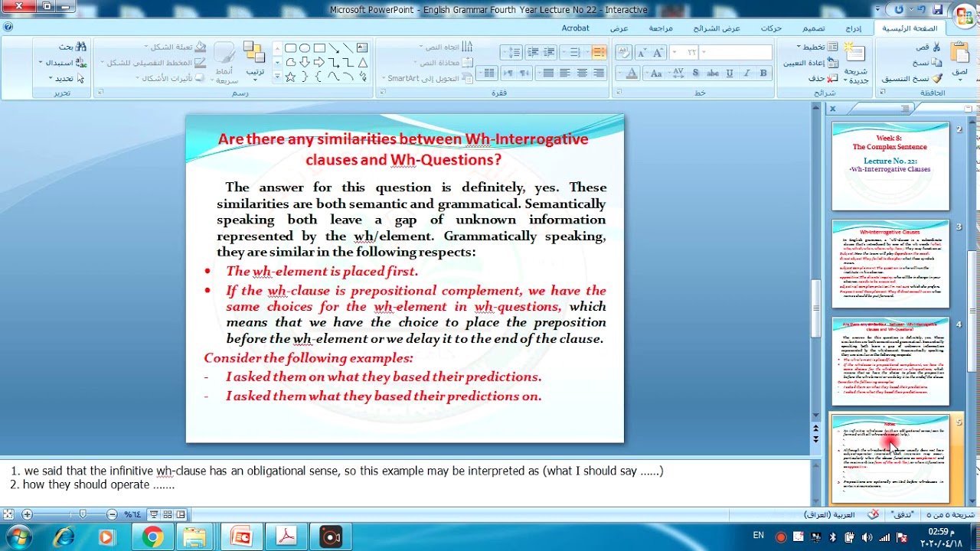Switch to slide sorter view

coord(168,514)
